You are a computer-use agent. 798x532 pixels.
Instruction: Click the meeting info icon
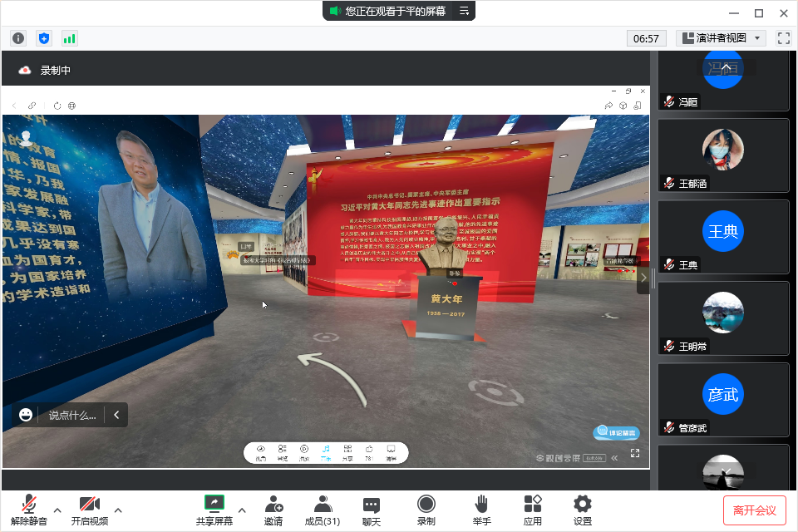[19, 38]
